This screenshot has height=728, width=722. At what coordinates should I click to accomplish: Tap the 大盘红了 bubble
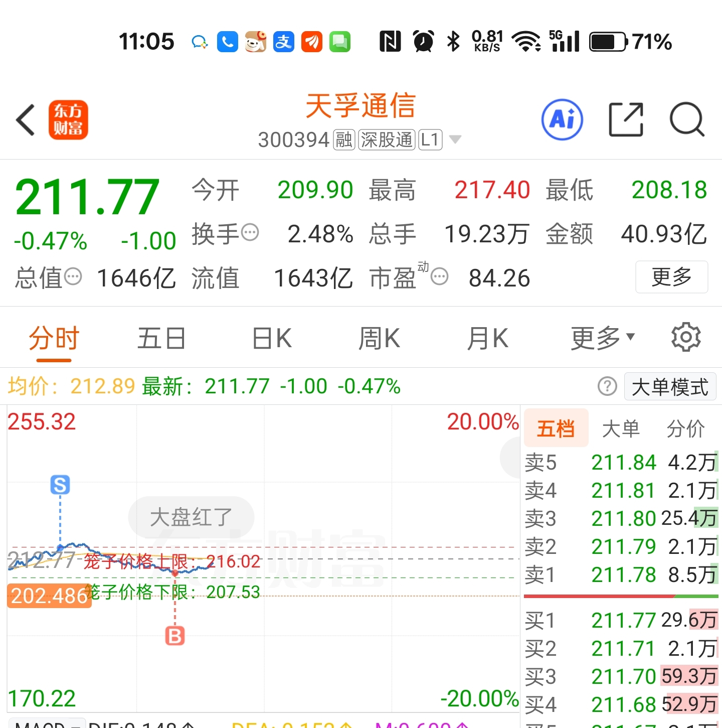click(x=191, y=517)
